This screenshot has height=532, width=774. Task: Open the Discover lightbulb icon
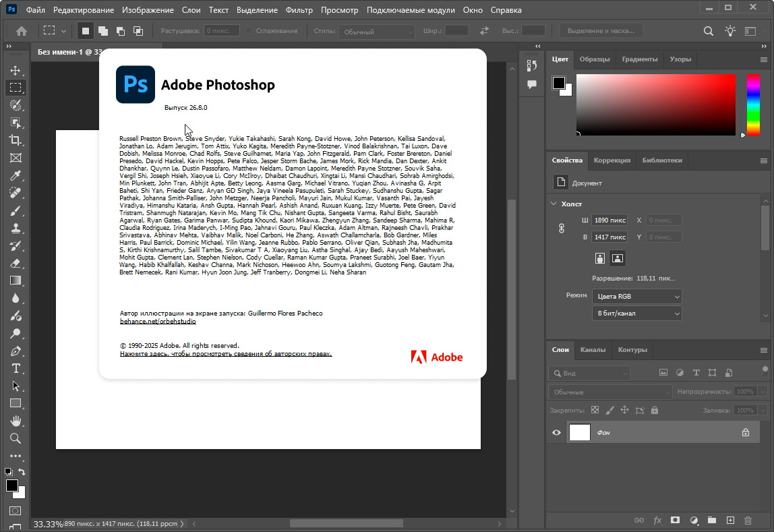pos(730,31)
